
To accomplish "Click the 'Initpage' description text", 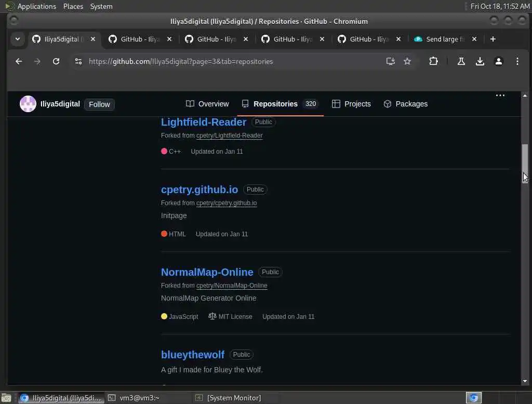I will pyautogui.click(x=174, y=216).
